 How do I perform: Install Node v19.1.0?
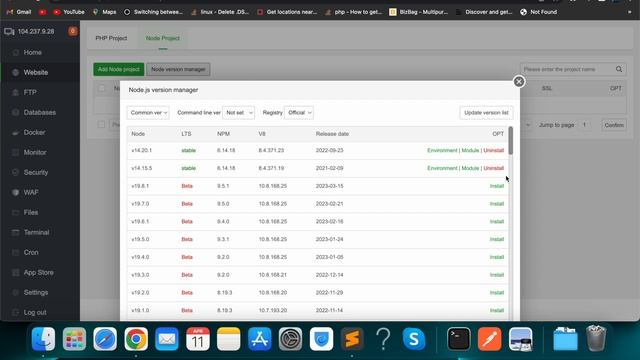[497, 310]
